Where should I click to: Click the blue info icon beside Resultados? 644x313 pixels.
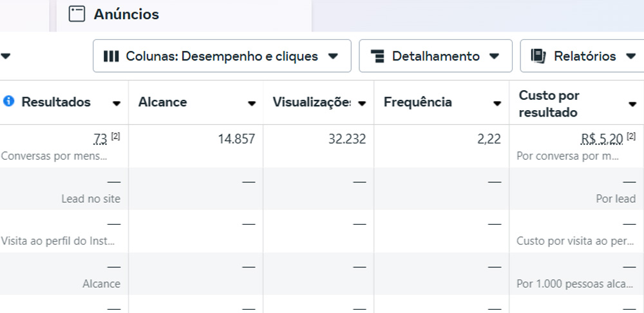(8, 102)
